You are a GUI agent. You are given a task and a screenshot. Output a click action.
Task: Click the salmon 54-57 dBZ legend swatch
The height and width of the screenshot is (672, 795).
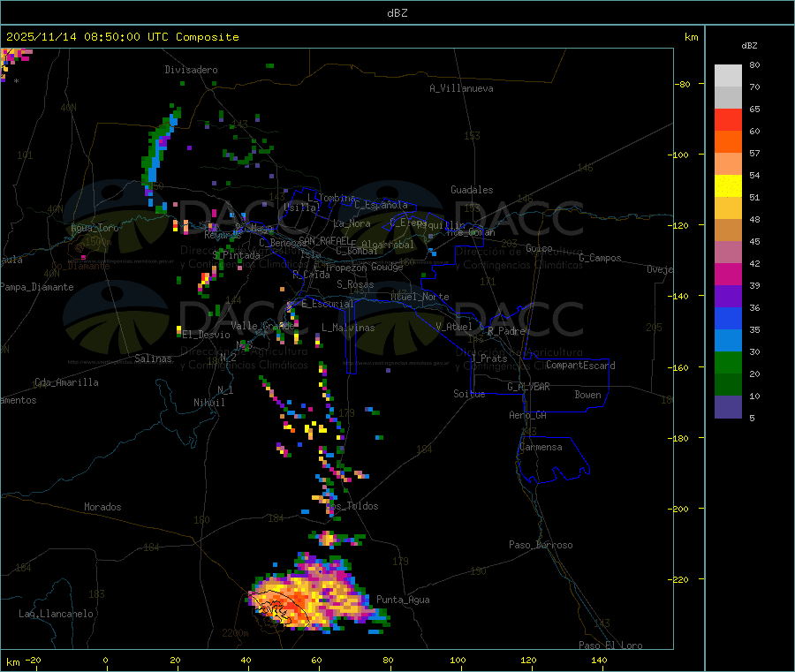tap(728, 163)
